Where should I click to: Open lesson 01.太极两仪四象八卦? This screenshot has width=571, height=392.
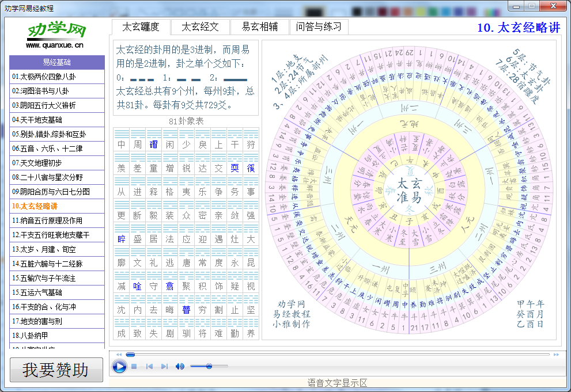(x=56, y=77)
